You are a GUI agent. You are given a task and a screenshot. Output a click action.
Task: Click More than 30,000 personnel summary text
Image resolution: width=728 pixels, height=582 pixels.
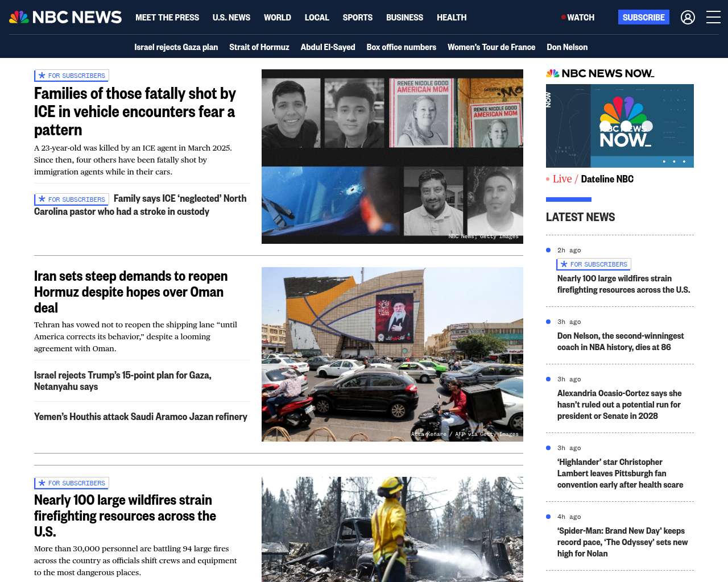[x=135, y=560]
